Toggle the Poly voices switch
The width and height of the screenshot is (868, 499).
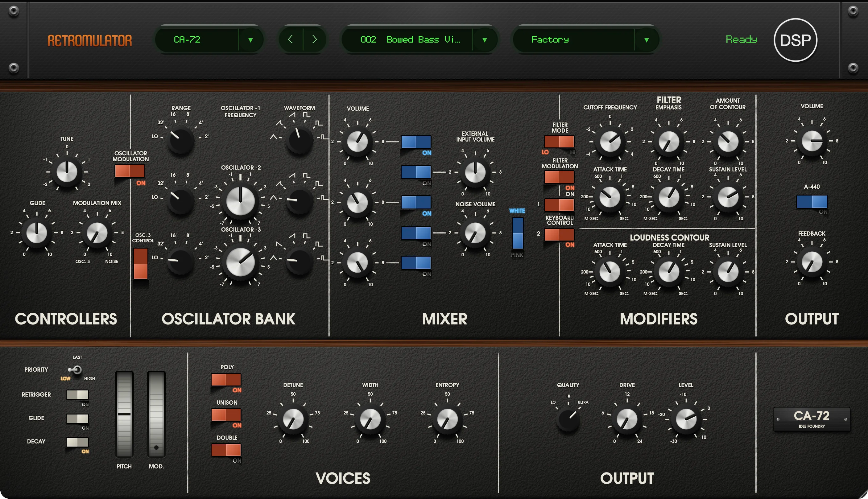(226, 380)
